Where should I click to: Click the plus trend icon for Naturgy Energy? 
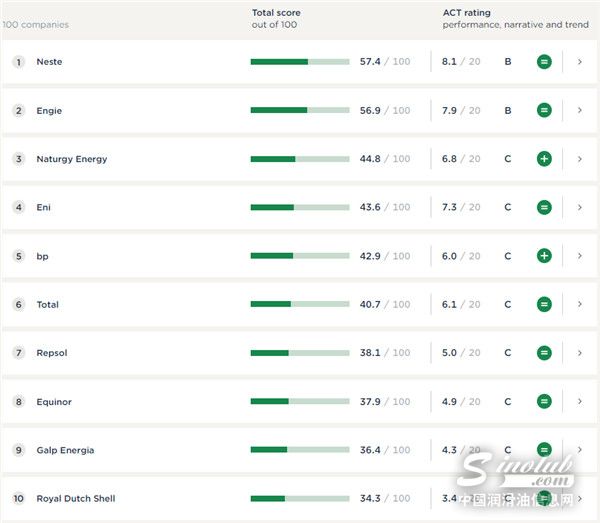[x=544, y=159]
